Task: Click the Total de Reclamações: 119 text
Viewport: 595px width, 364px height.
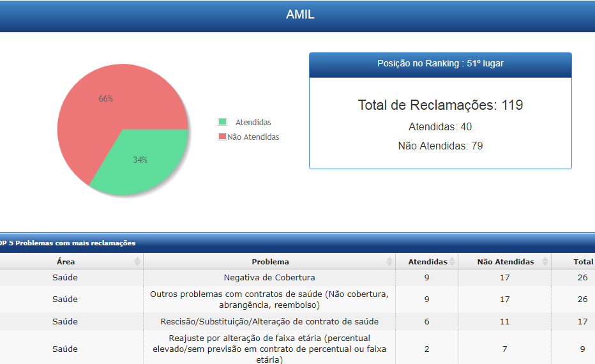Action: click(440, 105)
